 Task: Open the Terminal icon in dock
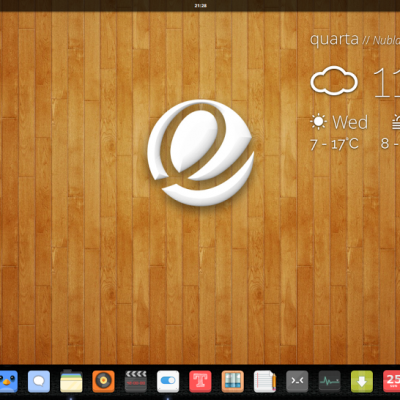297,381
